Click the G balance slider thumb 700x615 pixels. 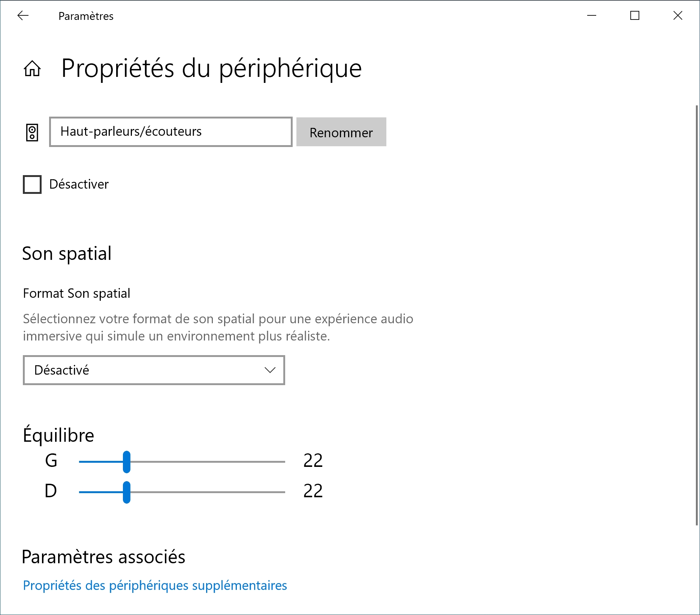[127, 462]
